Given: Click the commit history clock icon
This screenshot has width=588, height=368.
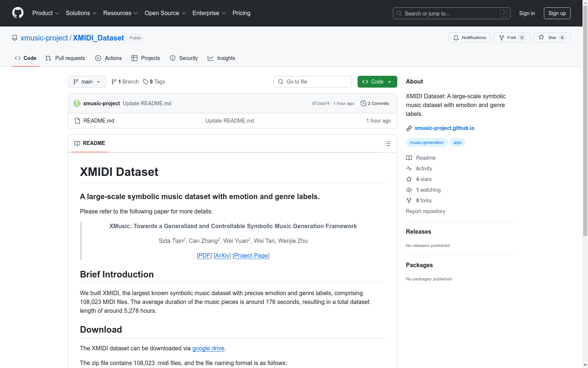Looking at the screenshot, I should pos(363,103).
